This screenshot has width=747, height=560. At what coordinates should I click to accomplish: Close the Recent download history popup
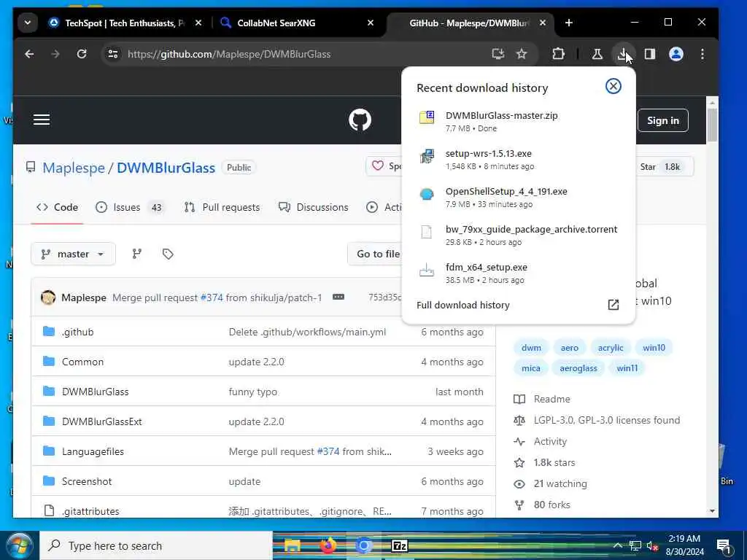(613, 86)
